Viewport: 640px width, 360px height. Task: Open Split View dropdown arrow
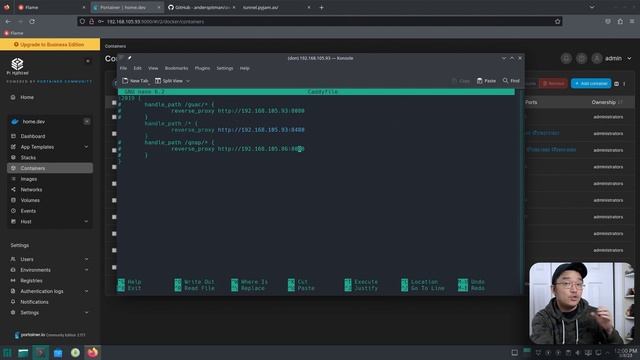click(188, 81)
